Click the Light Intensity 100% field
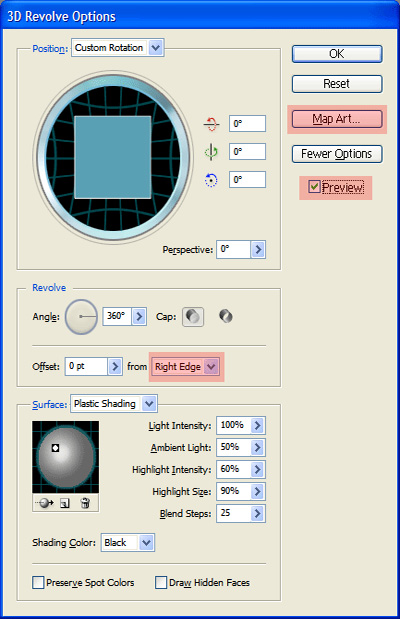 point(233,426)
